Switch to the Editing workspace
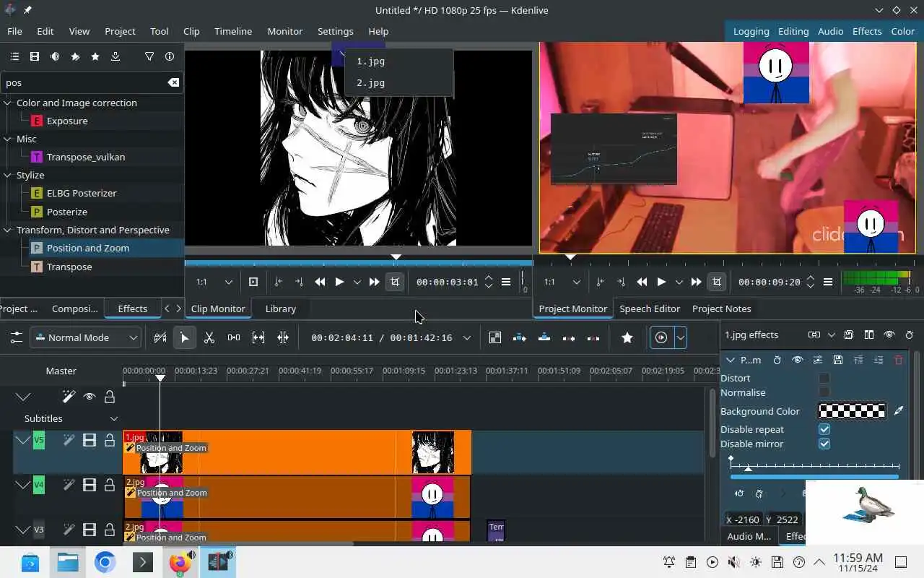 [793, 31]
